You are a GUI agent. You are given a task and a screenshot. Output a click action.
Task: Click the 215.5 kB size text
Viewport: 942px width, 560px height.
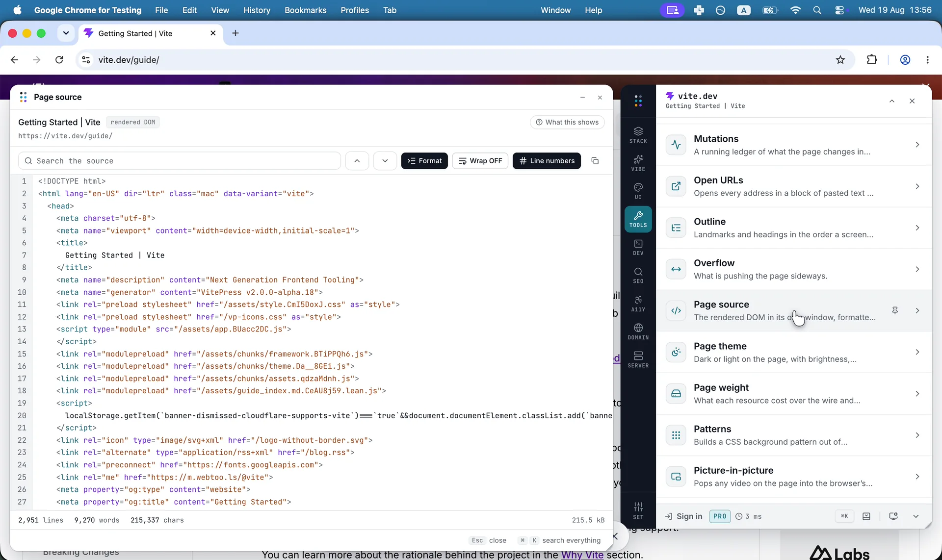click(x=588, y=520)
